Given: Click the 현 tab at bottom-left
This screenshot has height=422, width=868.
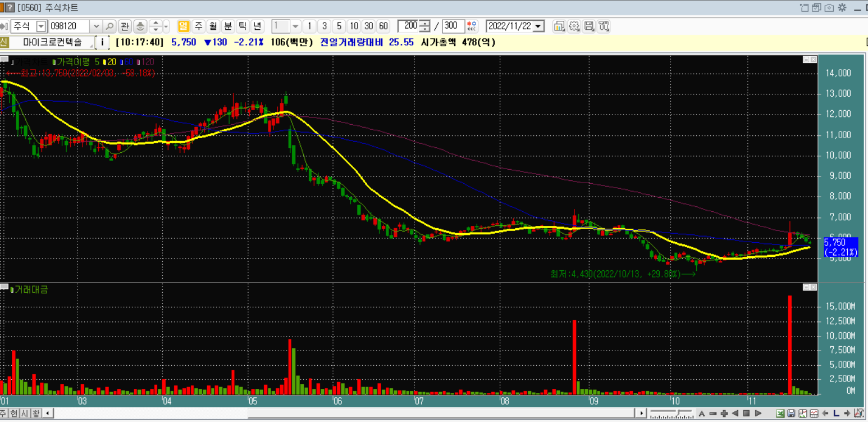Looking at the screenshot, I should click(15, 414).
